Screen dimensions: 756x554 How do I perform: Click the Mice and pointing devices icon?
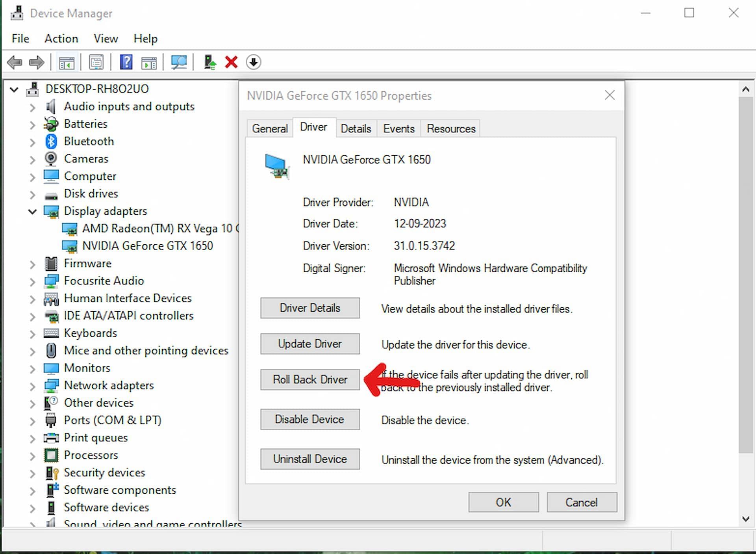pyautogui.click(x=51, y=350)
